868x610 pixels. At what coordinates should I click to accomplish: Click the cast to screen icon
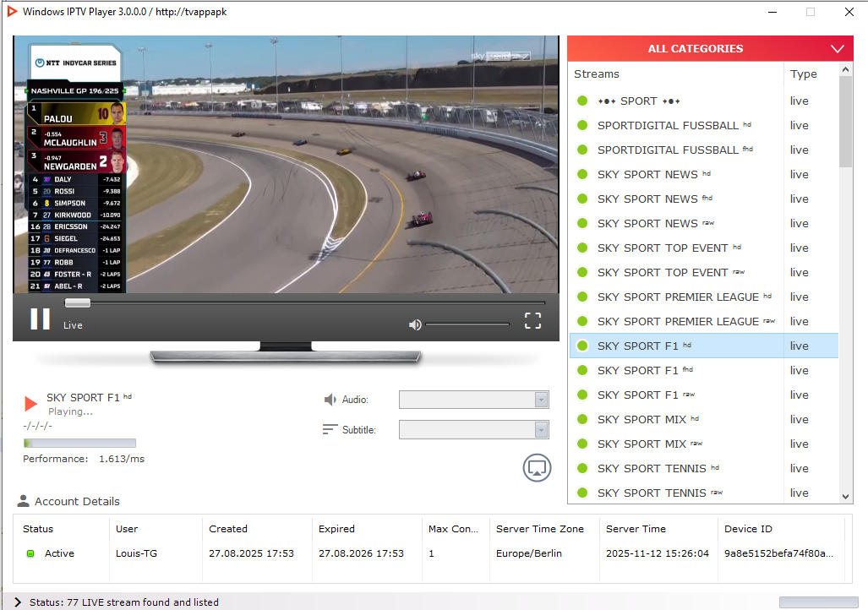pyautogui.click(x=537, y=467)
